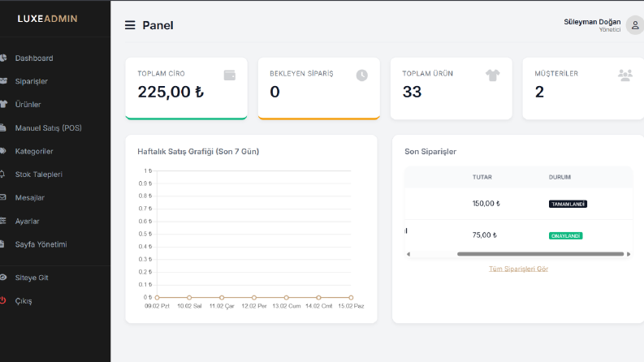Click the chart point for 10.02 Sal
The height and width of the screenshot is (362, 644).
coord(189,298)
